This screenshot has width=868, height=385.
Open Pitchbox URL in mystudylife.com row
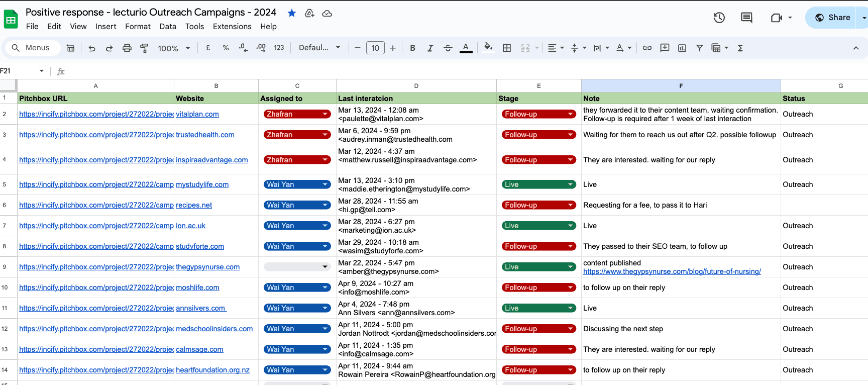pyautogui.click(x=96, y=184)
